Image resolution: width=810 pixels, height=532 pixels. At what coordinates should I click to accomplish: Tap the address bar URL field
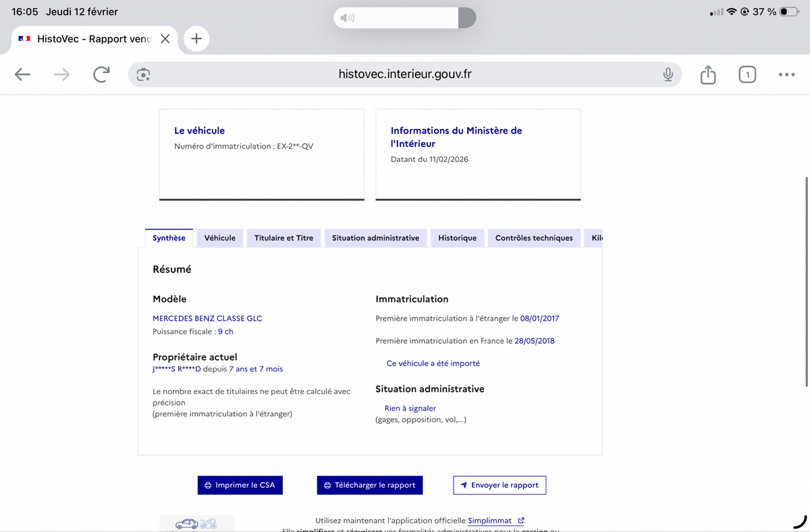[x=405, y=74]
